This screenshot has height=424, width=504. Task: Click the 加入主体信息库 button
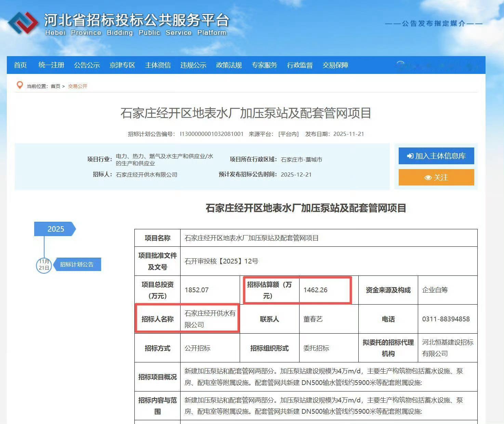point(436,156)
